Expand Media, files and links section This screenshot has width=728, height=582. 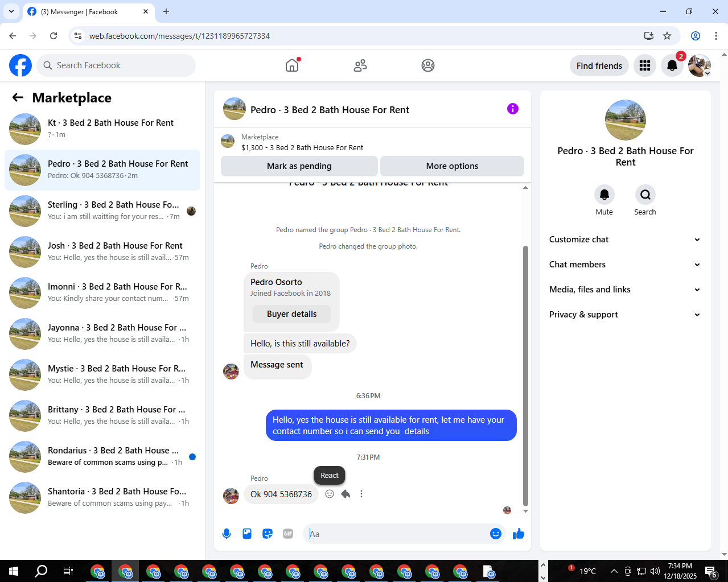[624, 290]
